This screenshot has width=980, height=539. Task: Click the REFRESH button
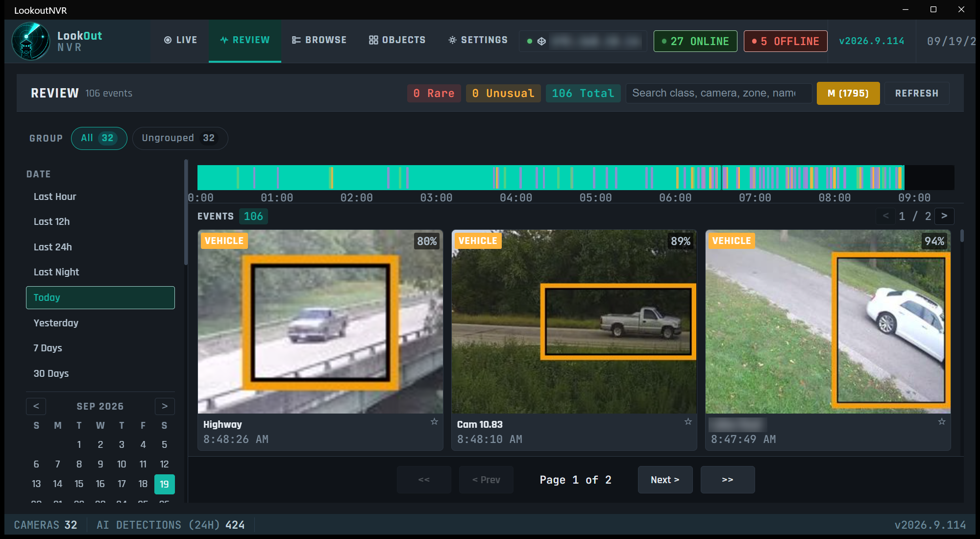point(917,93)
